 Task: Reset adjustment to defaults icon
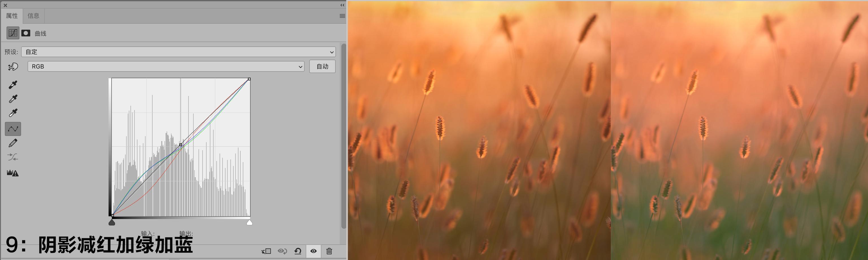298,251
